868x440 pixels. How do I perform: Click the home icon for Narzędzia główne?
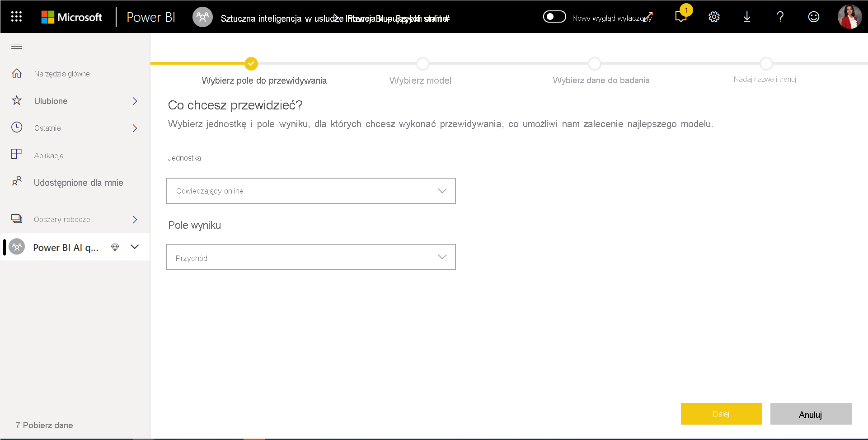pyautogui.click(x=17, y=73)
